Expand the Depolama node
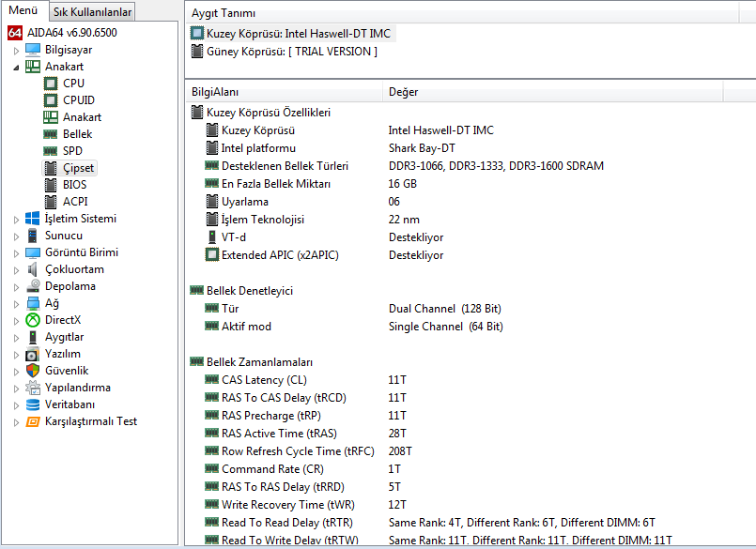 pyautogui.click(x=16, y=287)
